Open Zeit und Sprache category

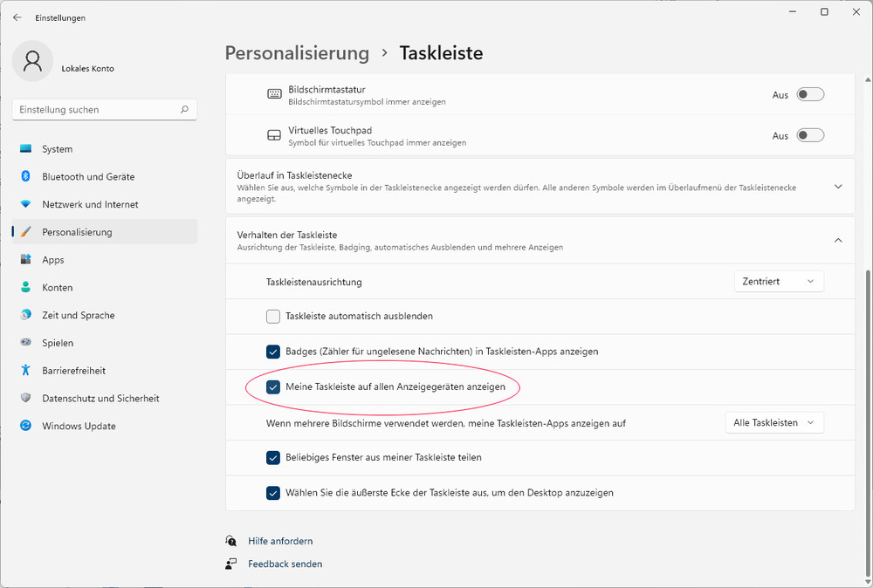tap(105, 315)
